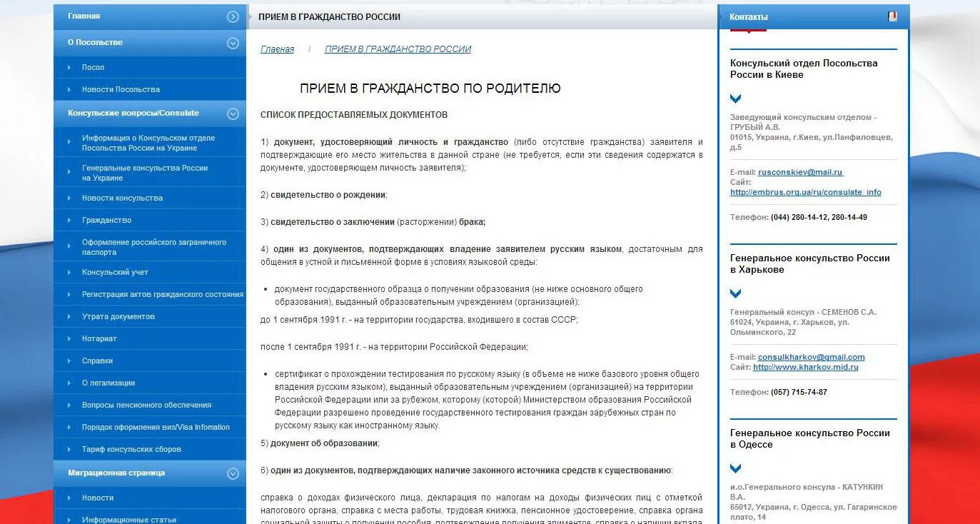The image size is (980, 524).
Task: Click the arrow bullet beside Консульский учет
Action: 69,272
